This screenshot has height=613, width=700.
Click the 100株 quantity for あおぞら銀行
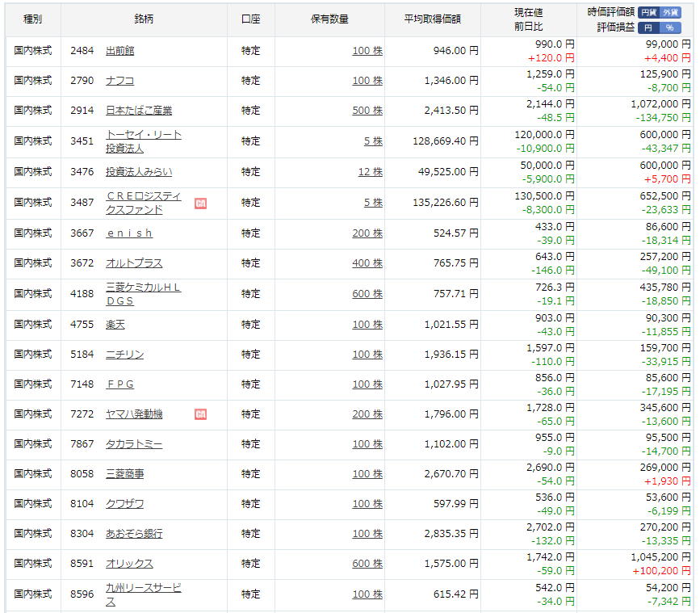[x=367, y=534]
